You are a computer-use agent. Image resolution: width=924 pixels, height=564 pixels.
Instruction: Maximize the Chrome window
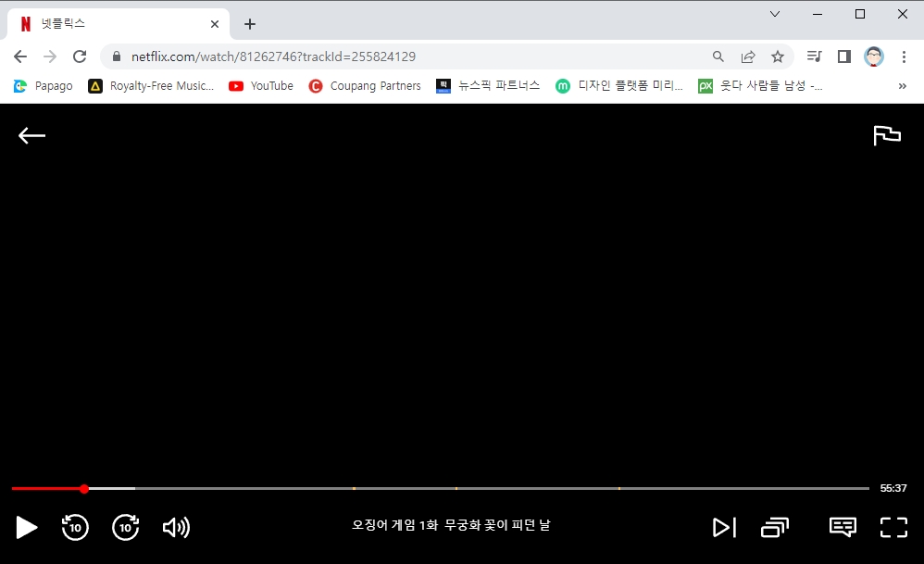tap(860, 14)
